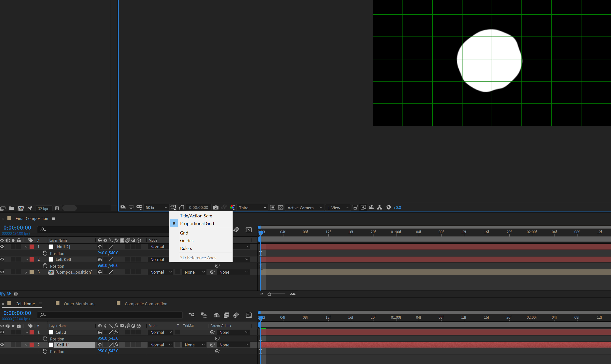Open the comp flowchart icon

click(379, 208)
